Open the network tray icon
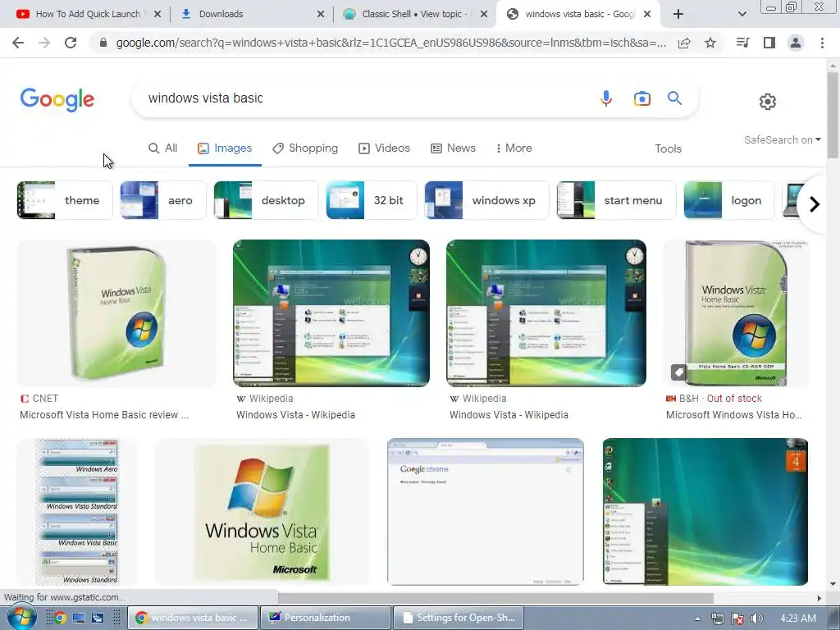Viewport: 840px width, 630px height. pyautogui.click(x=717, y=619)
